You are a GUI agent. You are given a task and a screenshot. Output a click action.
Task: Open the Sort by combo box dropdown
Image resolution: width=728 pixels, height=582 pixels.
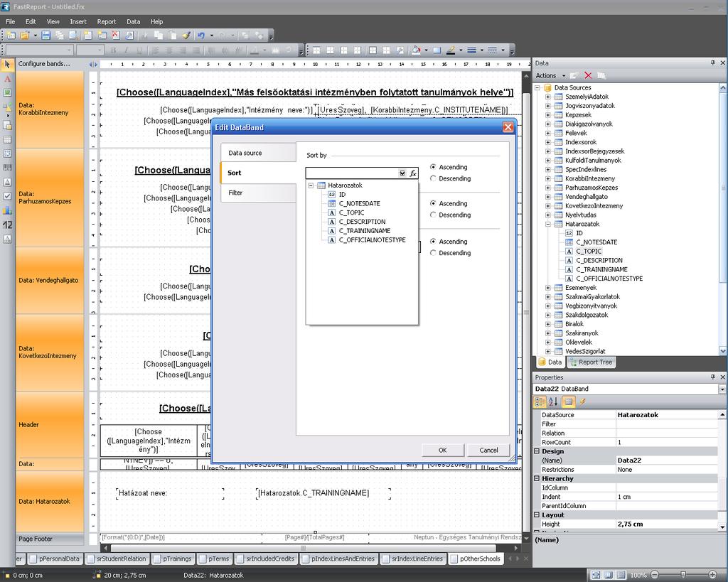pyautogui.click(x=402, y=173)
